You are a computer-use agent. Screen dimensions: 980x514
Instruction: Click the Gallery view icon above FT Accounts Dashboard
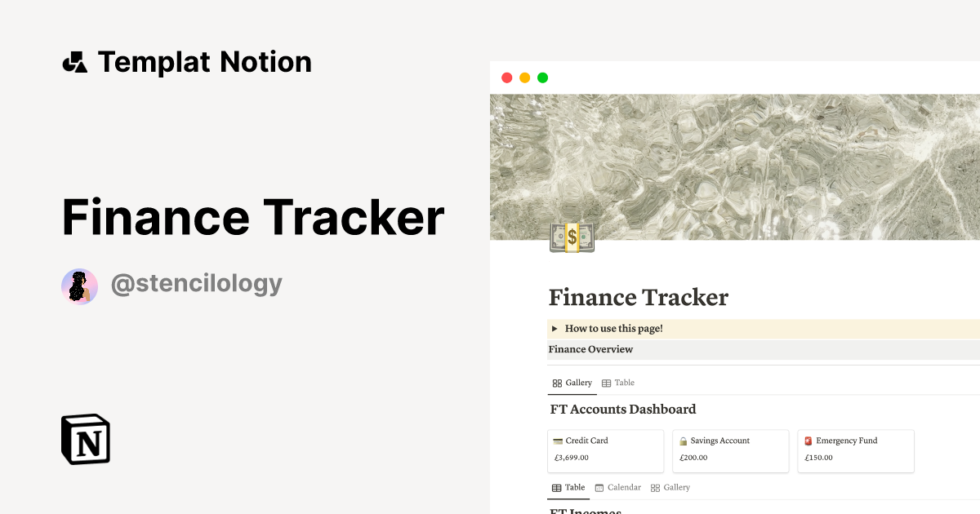coord(558,383)
